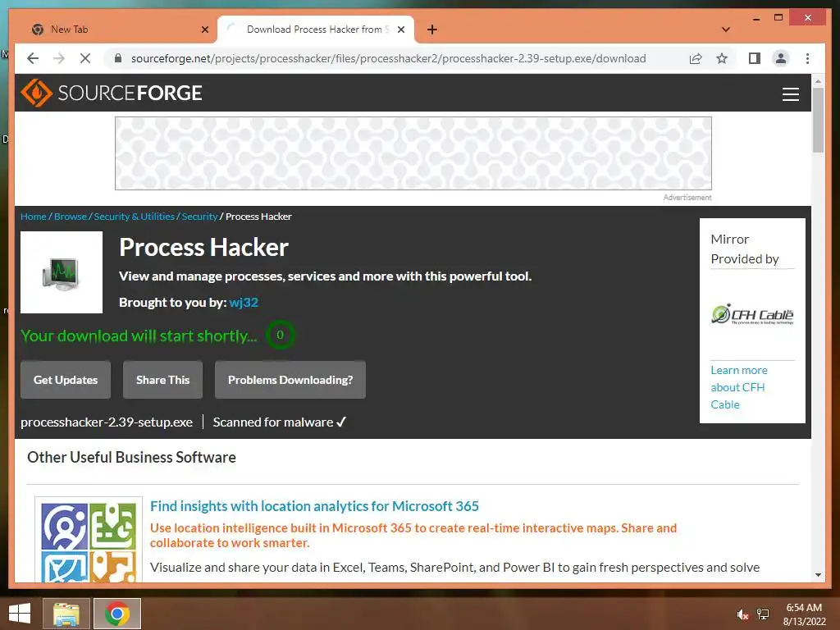Open the Home breadcrumb link
Screen dimensions: 840x630
click(33, 217)
